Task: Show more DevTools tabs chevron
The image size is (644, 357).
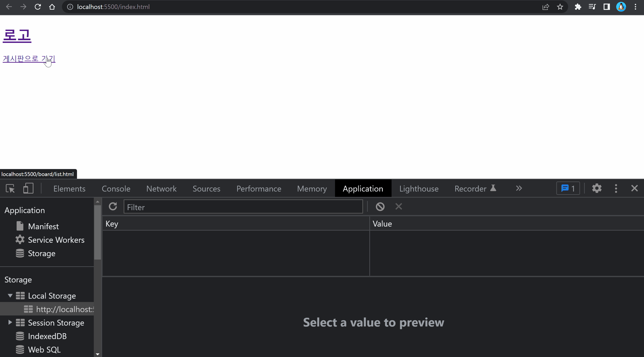Action: 519,188
